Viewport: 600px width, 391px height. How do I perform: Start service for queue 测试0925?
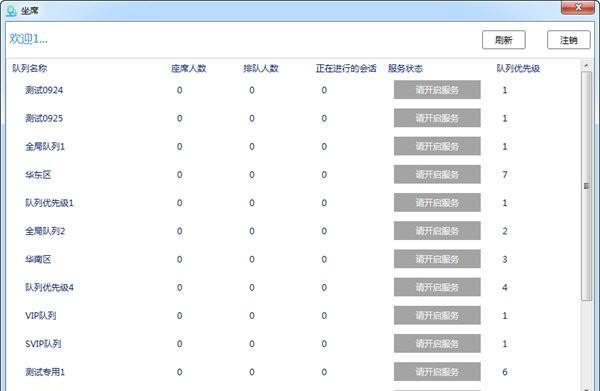[437, 118]
